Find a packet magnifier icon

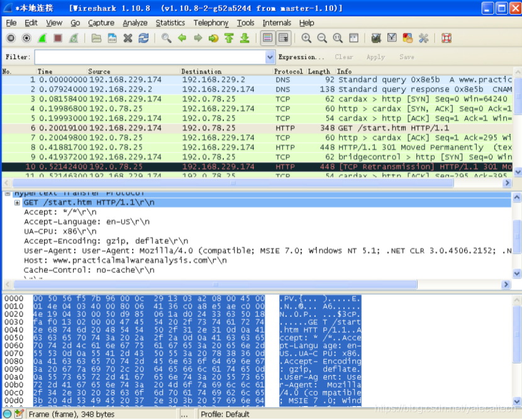coord(167,38)
